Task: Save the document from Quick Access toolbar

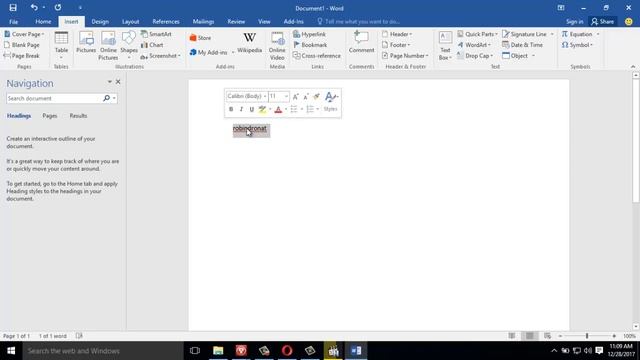Action: (13, 8)
